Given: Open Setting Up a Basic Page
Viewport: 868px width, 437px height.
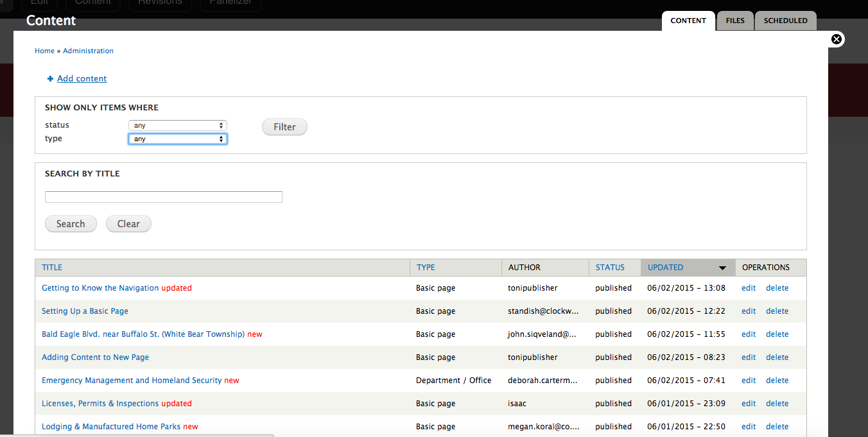Looking at the screenshot, I should (85, 311).
